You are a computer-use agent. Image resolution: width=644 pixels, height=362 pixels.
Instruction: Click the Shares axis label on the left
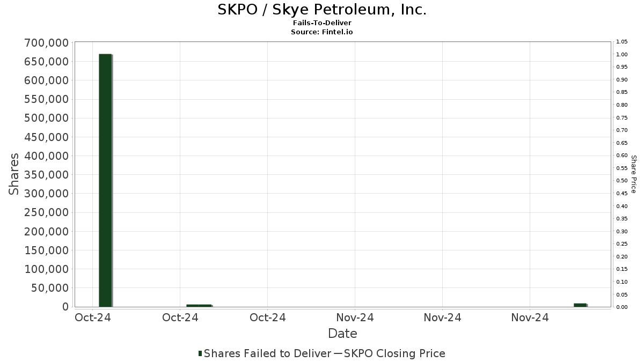click(x=14, y=174)
